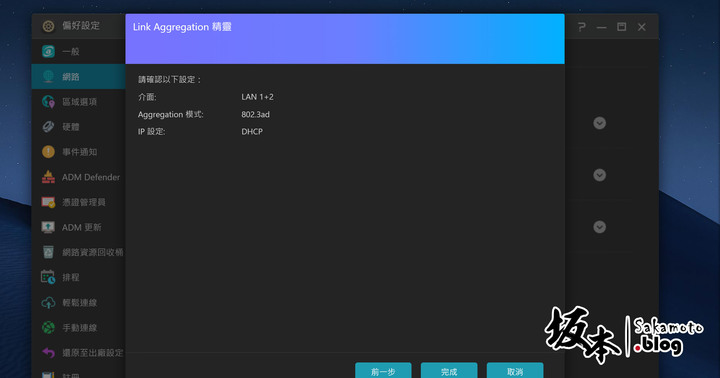Minimize the preferences window
720x378 pixels.
[x=602, y=28]
